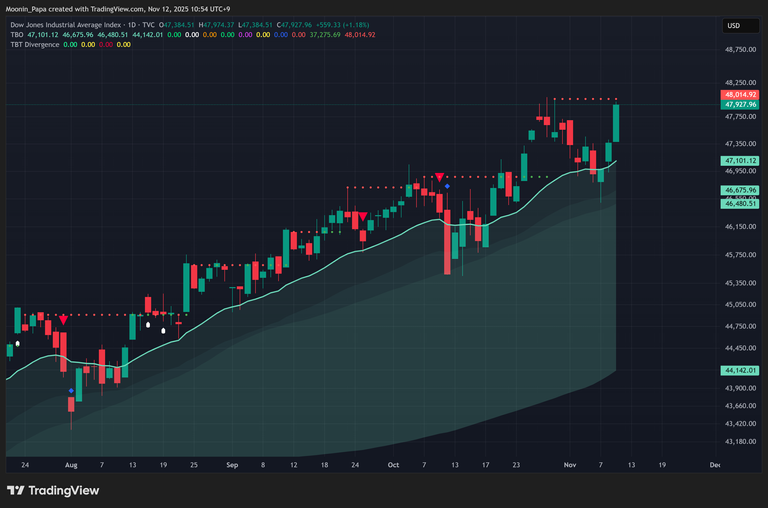Screen dimensions: 768x508
Task: Click the red 48,014.92 price label
Action: (x=741, y=94)
